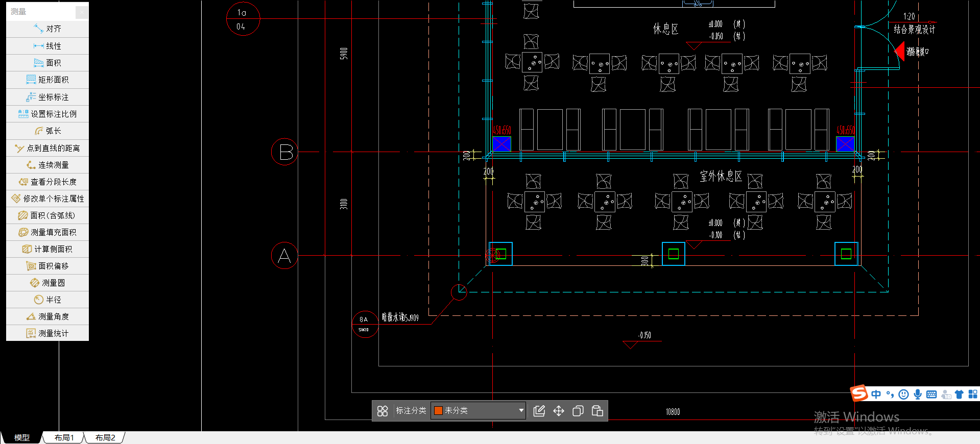Choose the 面积 area measurement tool
Screen dimensions: 980x444
47,63
